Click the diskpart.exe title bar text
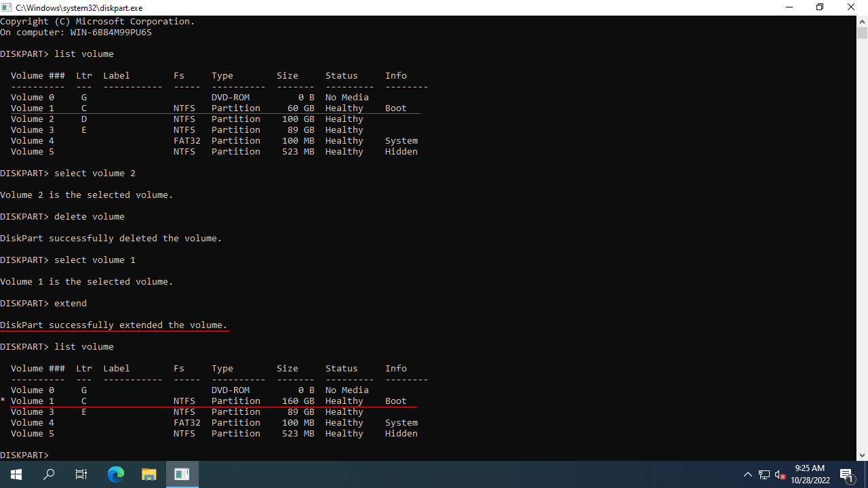 pos(79,7)
